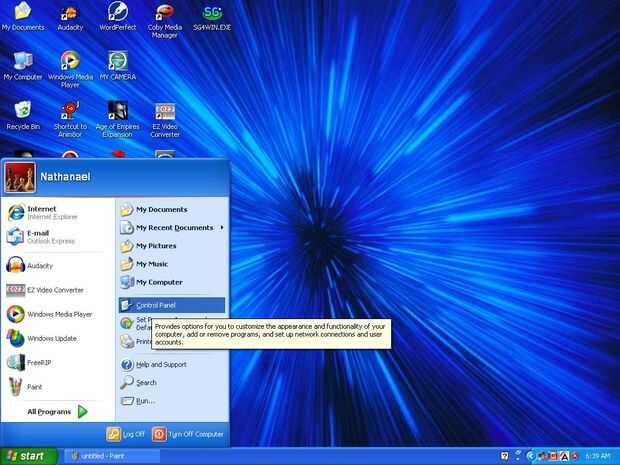Screen dimensions: 620x465
Task: Open the Audacity desktop shortcut
Action: click(x=70, y=18)
